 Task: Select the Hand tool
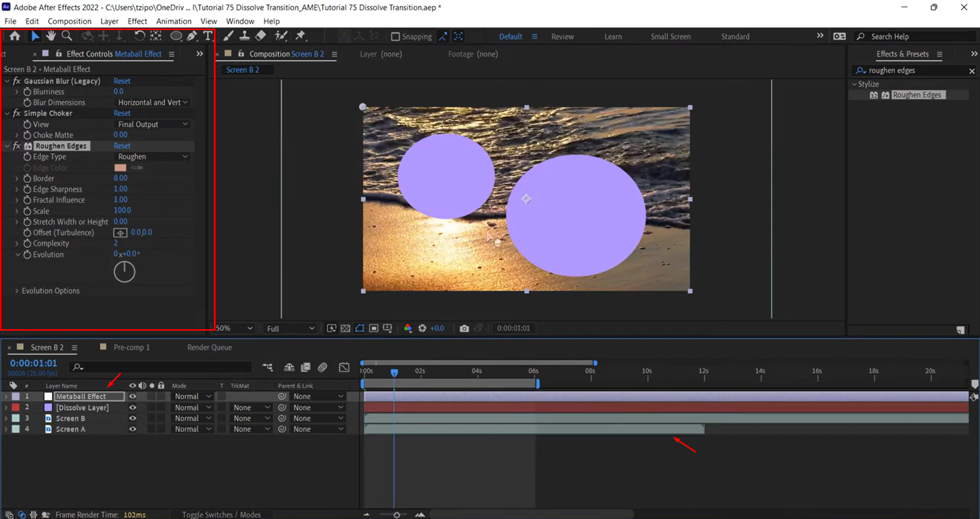51,36
